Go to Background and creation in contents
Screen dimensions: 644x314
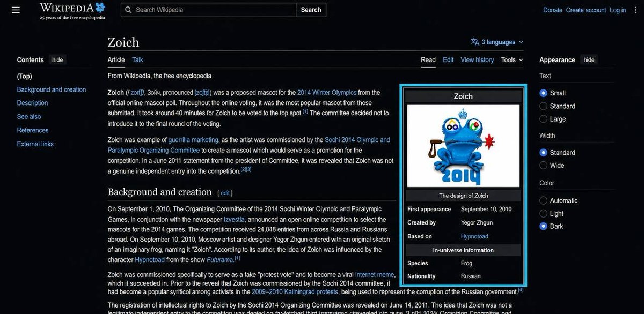[52, 89]
